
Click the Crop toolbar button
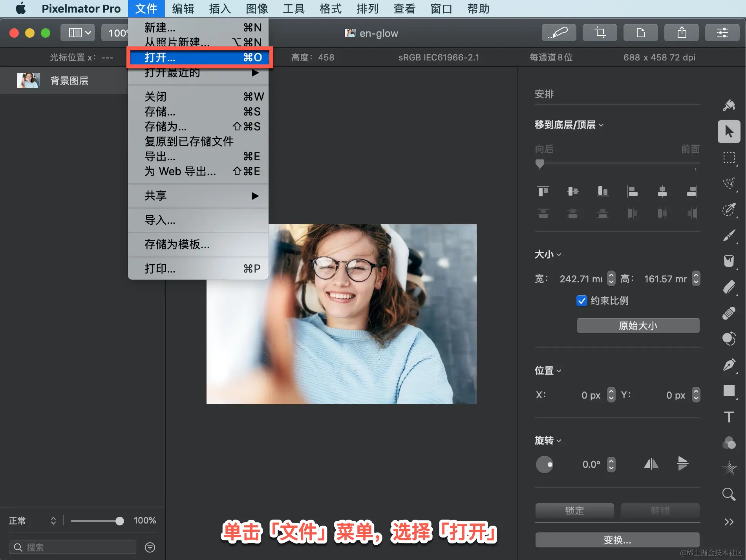(600, 33)
